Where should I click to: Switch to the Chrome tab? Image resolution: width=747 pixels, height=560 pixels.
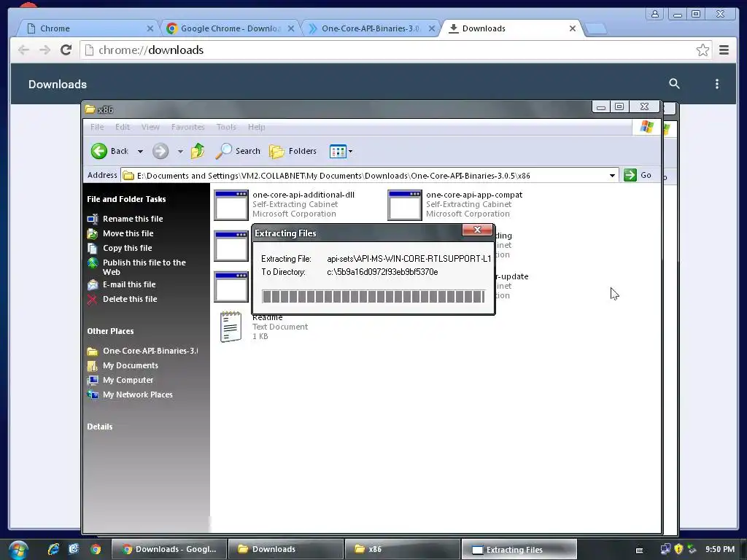coord(88,28)
